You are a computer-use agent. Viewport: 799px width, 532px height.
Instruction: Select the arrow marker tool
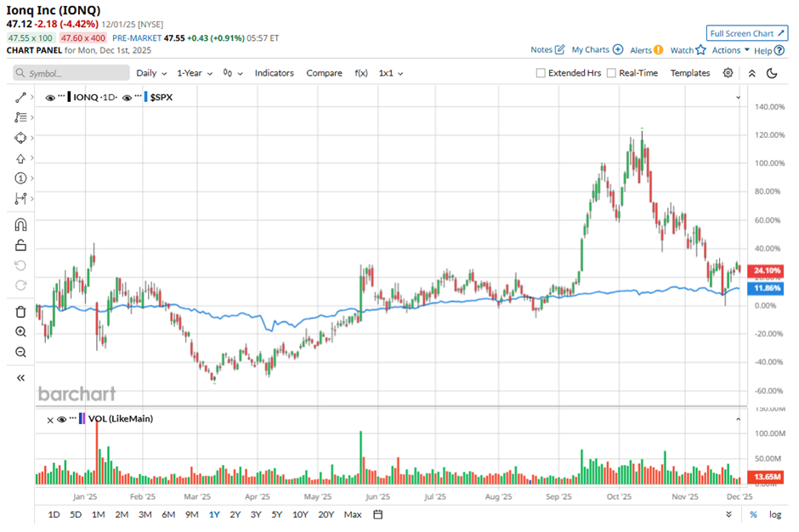point(20,158)
